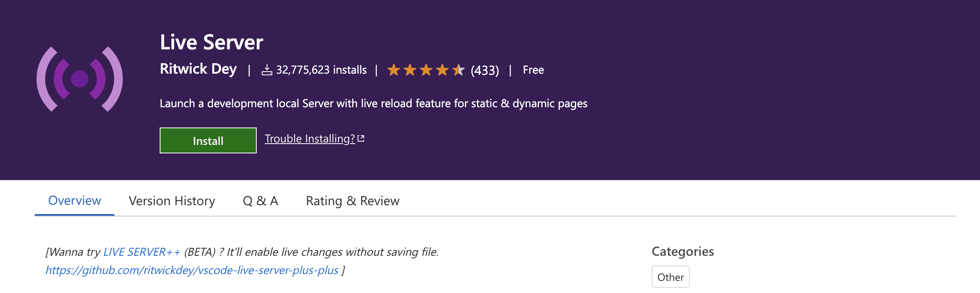Click the Live Server title heading

(211, 42)
